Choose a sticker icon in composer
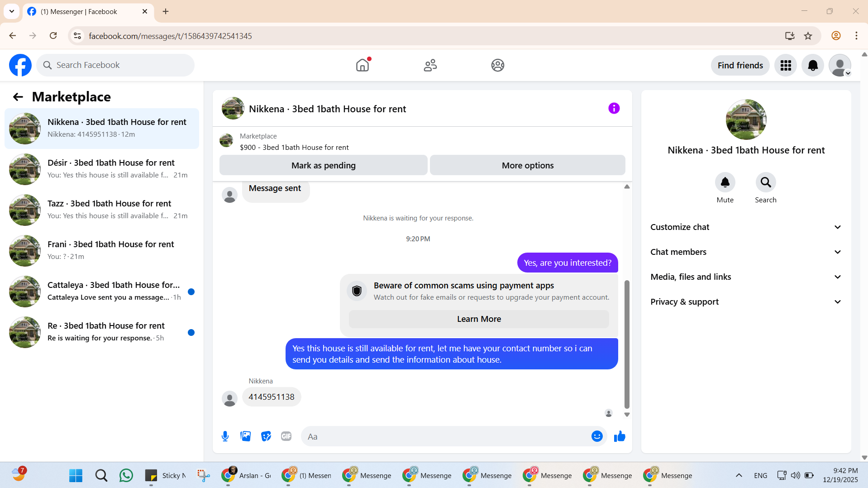 pos(266,436)
